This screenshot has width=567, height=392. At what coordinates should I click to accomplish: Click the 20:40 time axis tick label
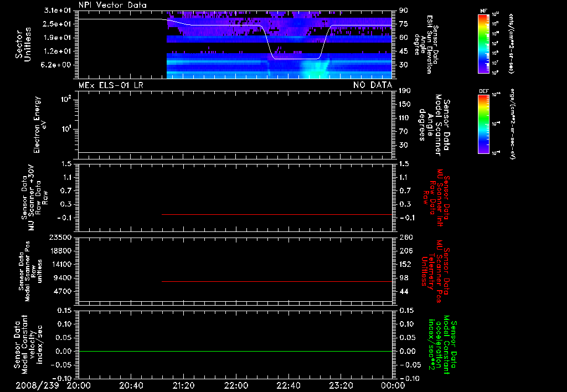coord(131,385)
